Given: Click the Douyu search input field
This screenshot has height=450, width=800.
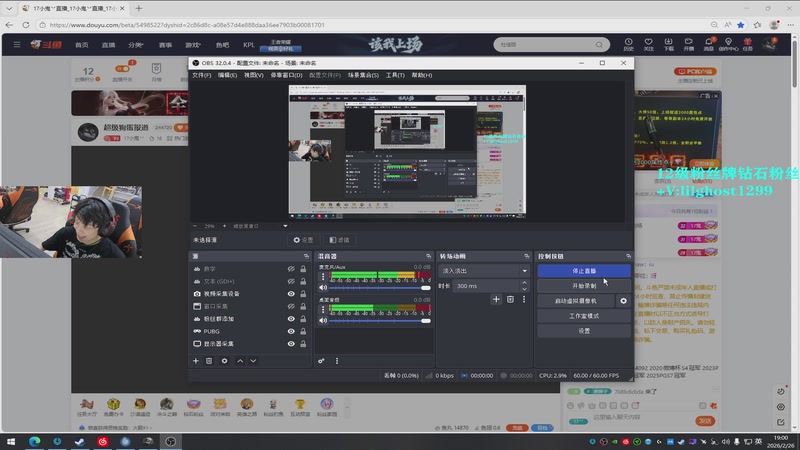Looking at the screenshot, I should click(545, 45).
